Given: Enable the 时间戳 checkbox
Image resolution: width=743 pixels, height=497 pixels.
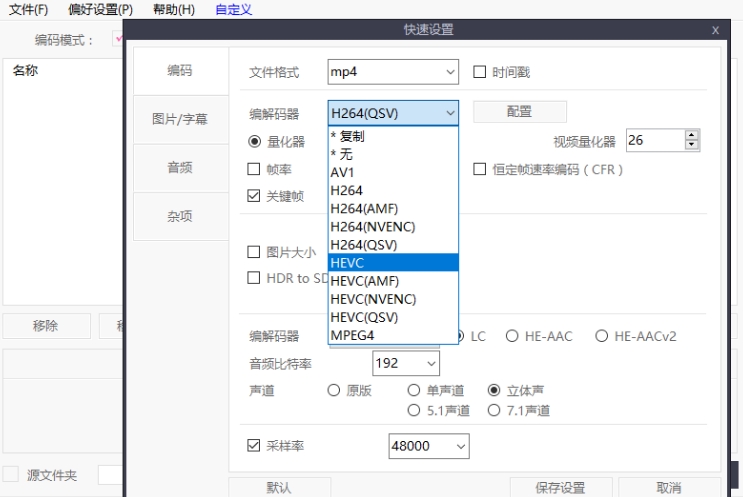Looking at the screenshot, I should coord(480,72).
